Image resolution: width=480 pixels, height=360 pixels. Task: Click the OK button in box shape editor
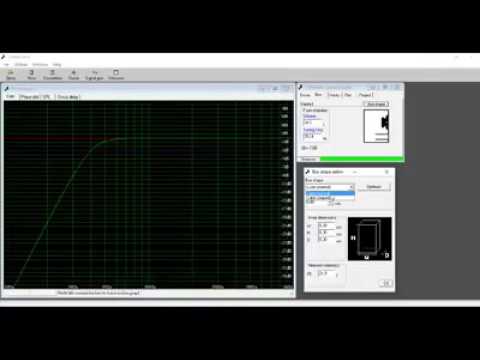click(x=386, y=283)
